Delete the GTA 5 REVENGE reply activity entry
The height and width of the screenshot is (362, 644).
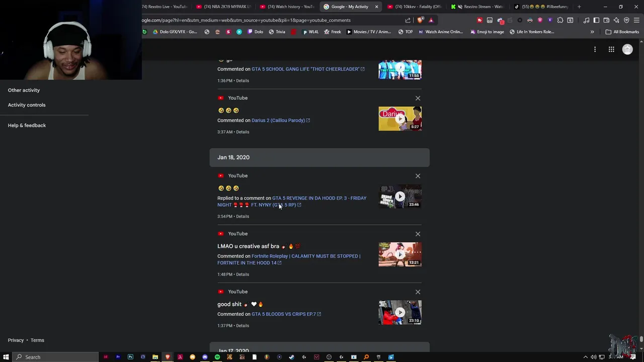(x=418, y=176)
